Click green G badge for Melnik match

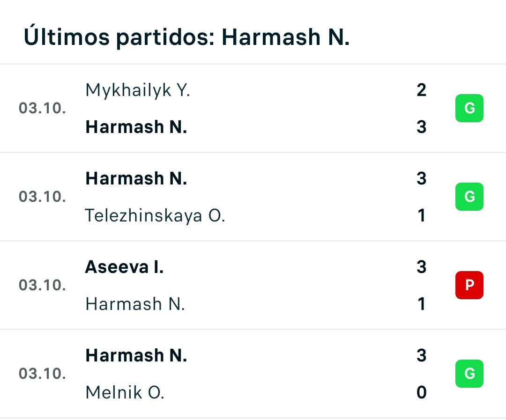pyautogui.click(x=469, y=374)
